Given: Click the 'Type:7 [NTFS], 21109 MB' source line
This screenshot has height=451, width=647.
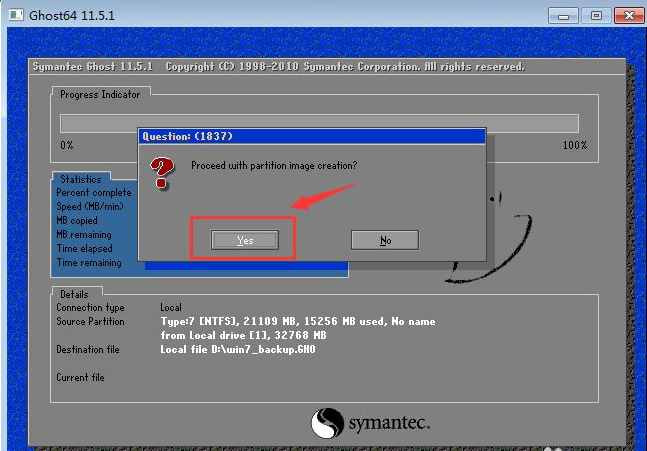Looking at the screenshot, I should point(298,321).
